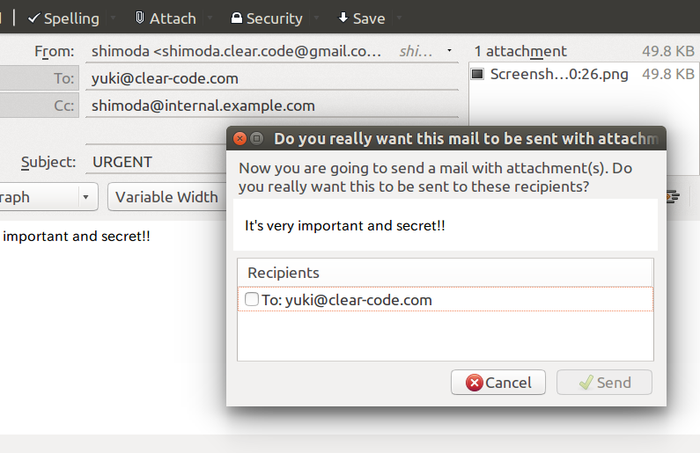Click the Cancel button in the dialog

click(x=498, y=382)
